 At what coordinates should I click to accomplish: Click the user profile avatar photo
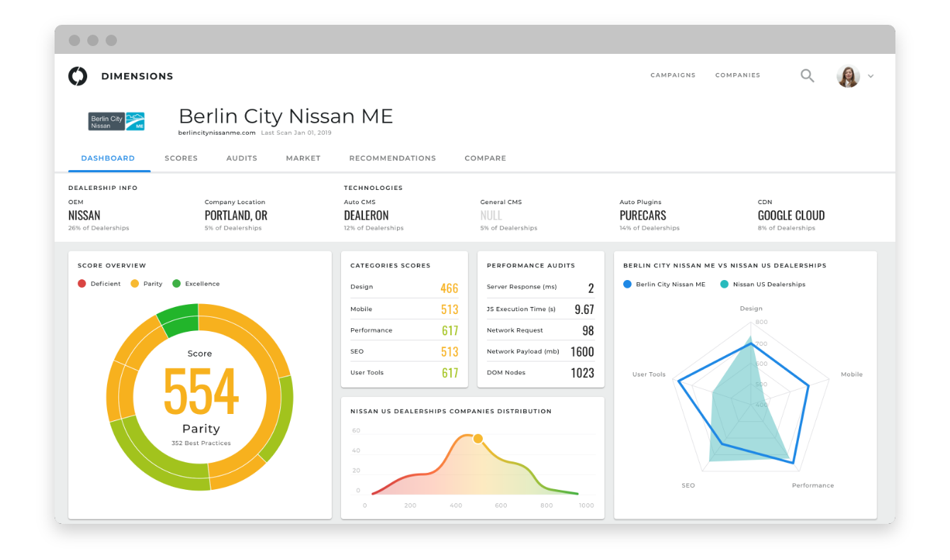848,76
